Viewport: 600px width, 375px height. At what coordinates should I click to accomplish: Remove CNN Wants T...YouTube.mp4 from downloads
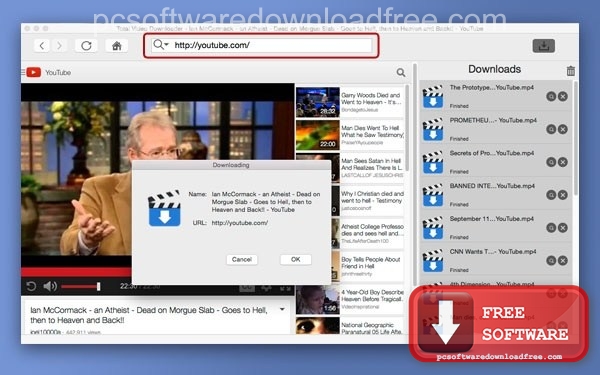click(562, 261)
